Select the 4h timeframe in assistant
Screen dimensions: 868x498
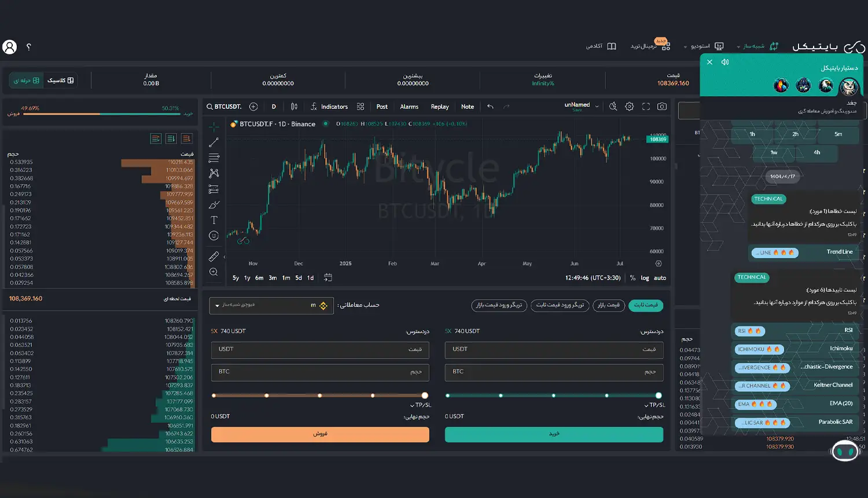pyautogui.click(x=816, y=152)
